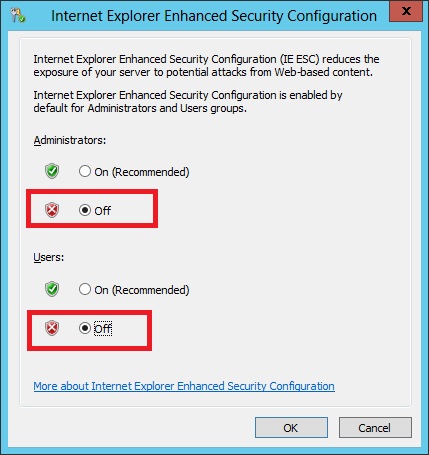The width and height of the screenshot is (429, 455).
Task: Click the keys icon in the title bar
Action: click(x=17, y=15)
